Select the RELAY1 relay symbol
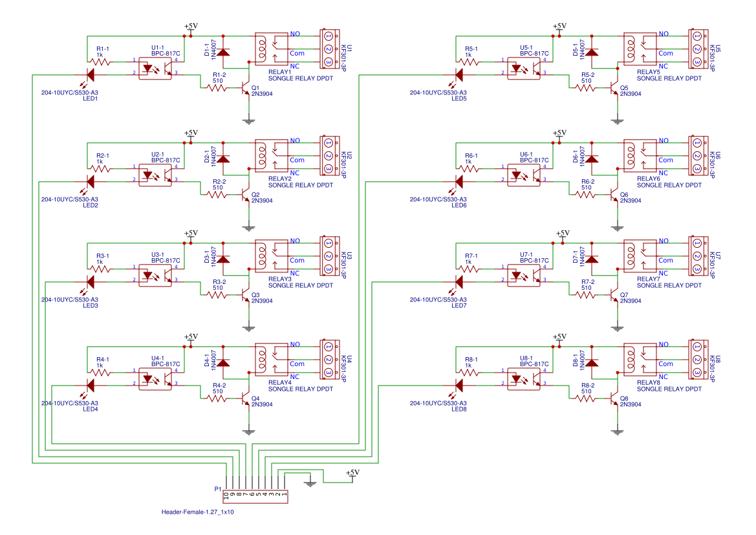Image resolution: width=756 pixels, height=535 pixels. [x=272, y=49]
